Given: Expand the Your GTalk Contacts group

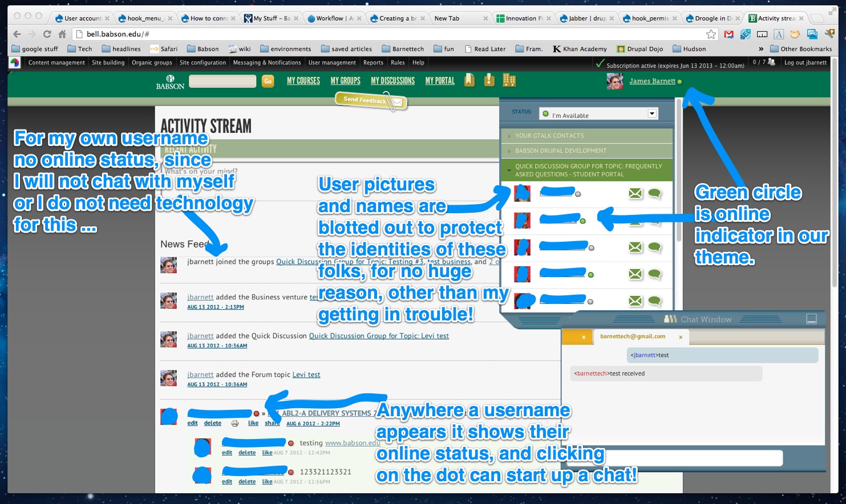Looking at the screenshot, I should coord(586,136).
